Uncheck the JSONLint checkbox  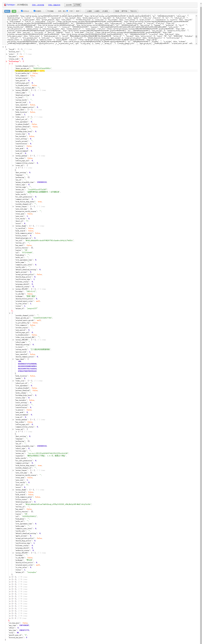22,11
